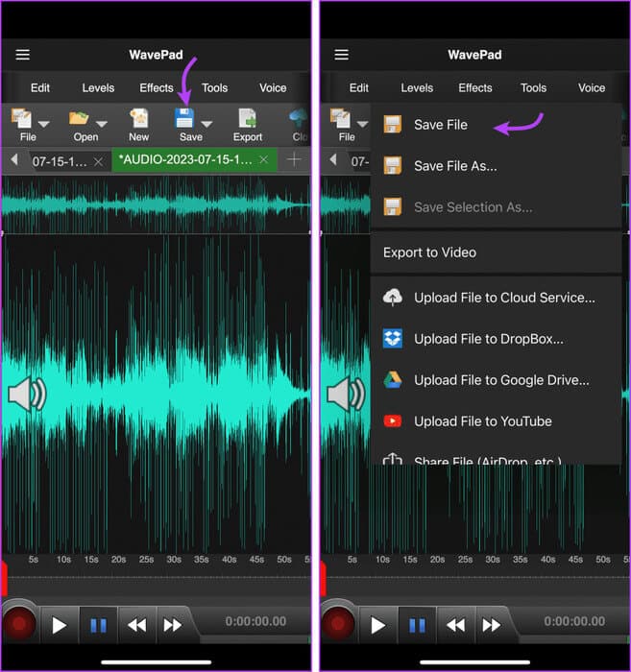Select Effects tab in right screen

coord(475,88)
